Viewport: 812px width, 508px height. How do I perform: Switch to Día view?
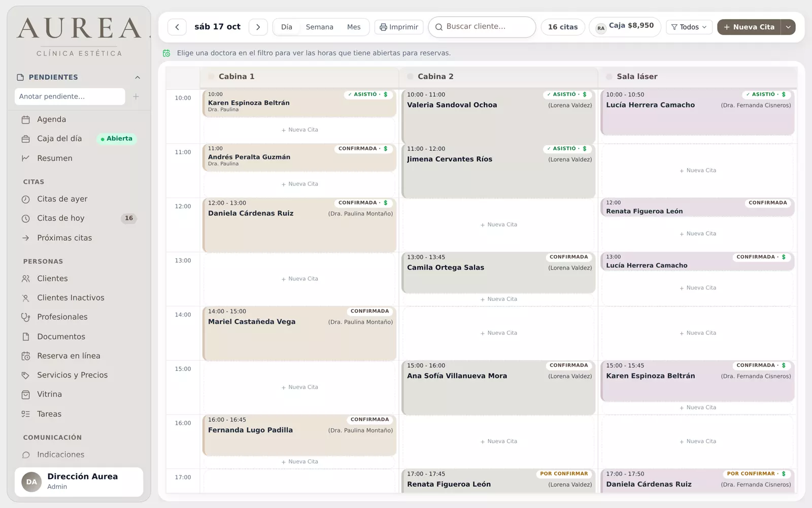(x=287, y=27)
